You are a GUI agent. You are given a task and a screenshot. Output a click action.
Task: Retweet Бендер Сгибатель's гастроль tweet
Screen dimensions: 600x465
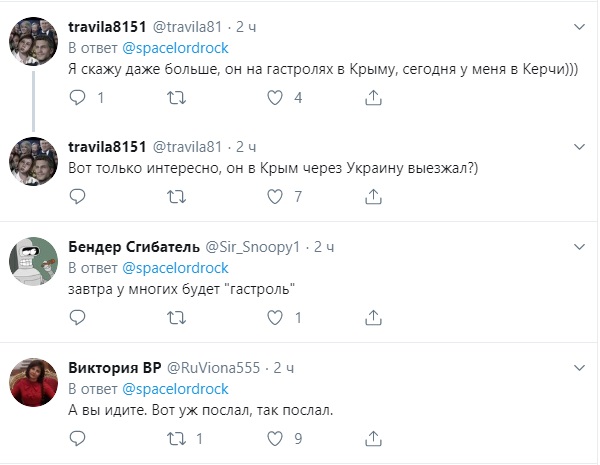pyautogui.click(x=177, y=318)
